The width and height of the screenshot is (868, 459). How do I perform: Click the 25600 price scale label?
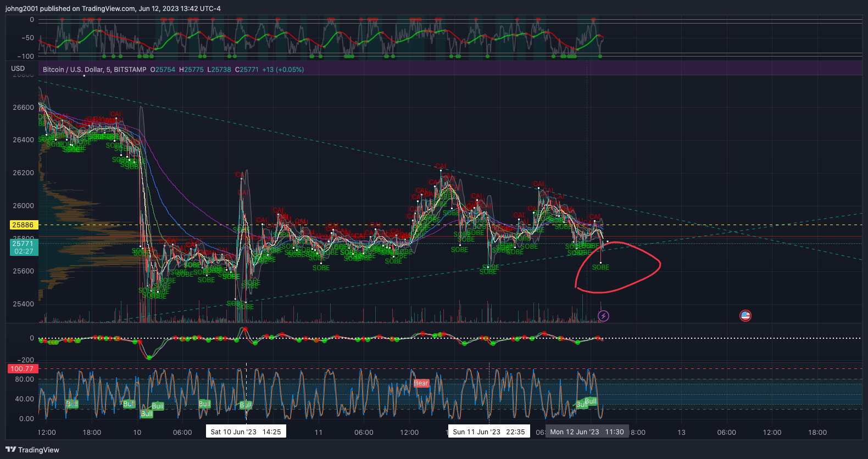tap(23, 271)
